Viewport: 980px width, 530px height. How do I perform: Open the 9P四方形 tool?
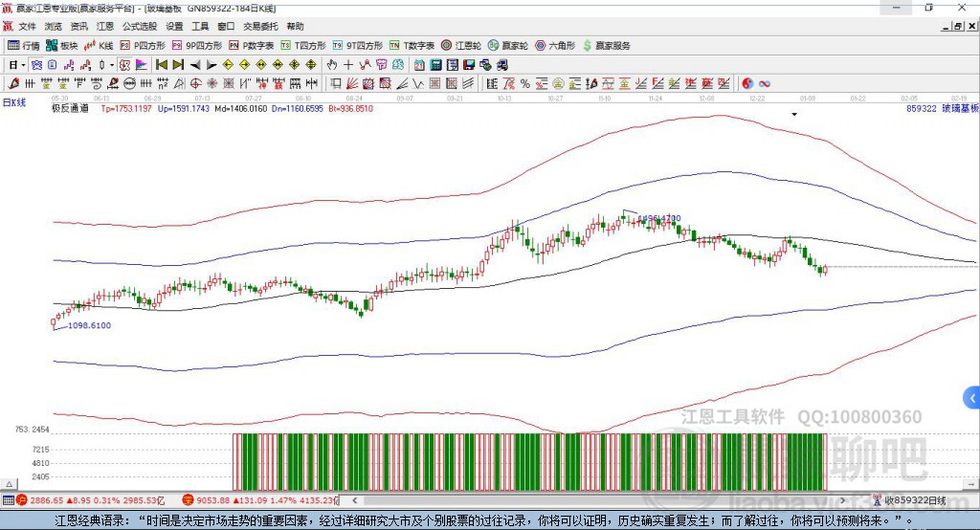197,46
